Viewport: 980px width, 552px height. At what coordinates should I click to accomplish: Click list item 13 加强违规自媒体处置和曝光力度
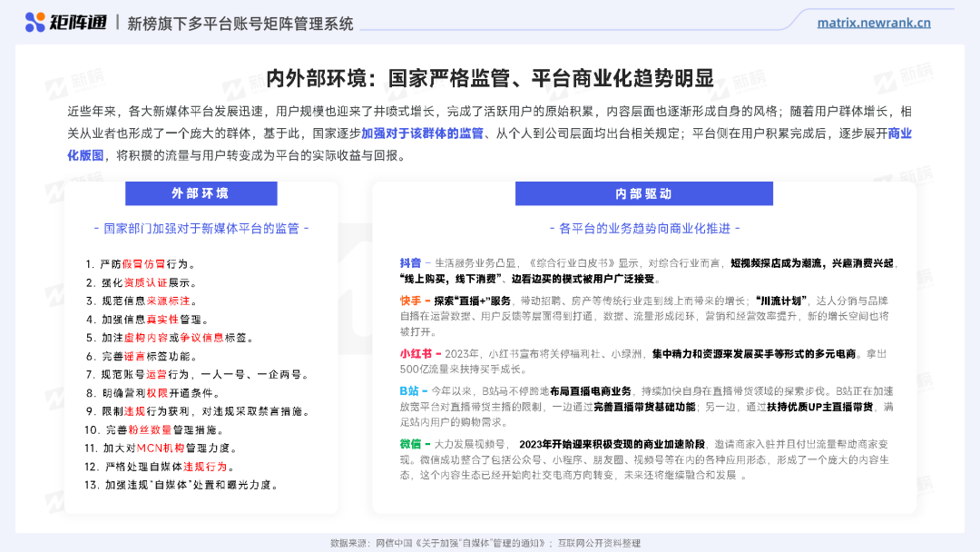181,485
